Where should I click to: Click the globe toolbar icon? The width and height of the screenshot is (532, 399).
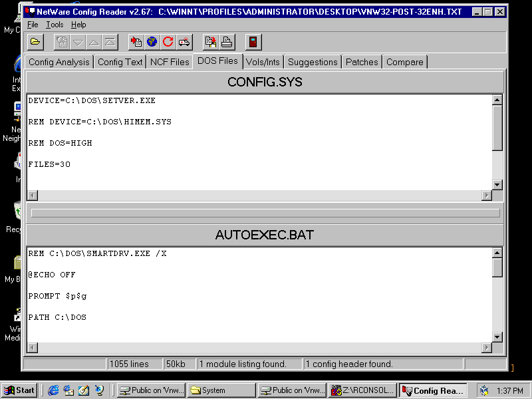(152, 42)
